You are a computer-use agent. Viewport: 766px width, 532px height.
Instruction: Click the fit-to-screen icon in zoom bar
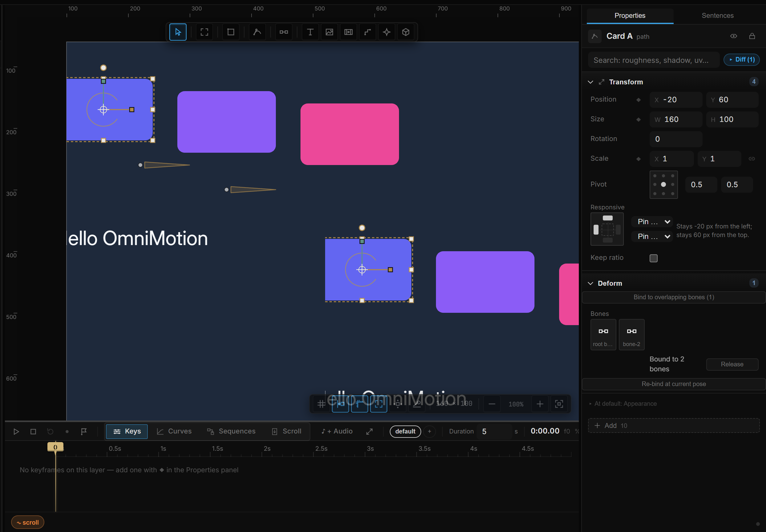[559, 404]
